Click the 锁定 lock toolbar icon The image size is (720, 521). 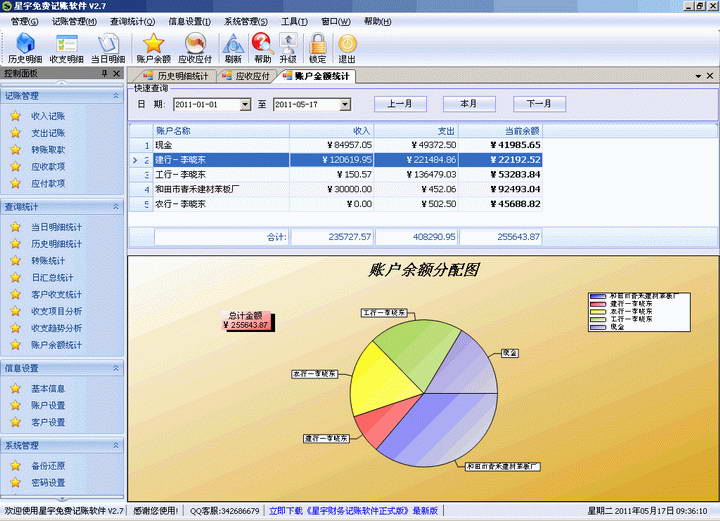click(x=317, y=48)
